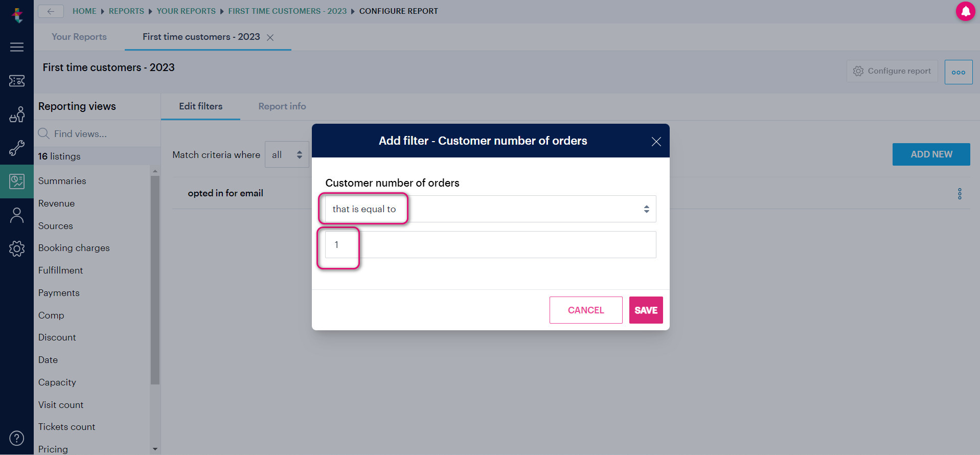The image size is (980, 455).
Task: Open the 'Match criteria where' dropdown
Action: tap(286, 154)
